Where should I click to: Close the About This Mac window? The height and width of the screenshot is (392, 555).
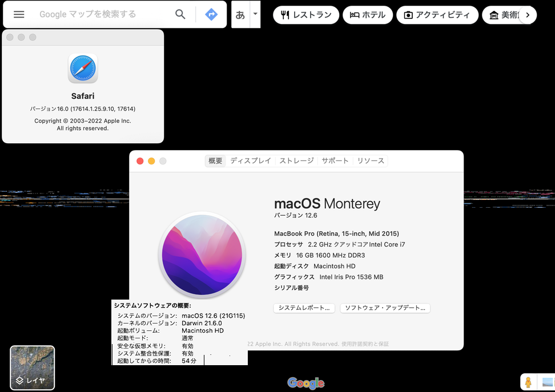[x=140, y=161]
